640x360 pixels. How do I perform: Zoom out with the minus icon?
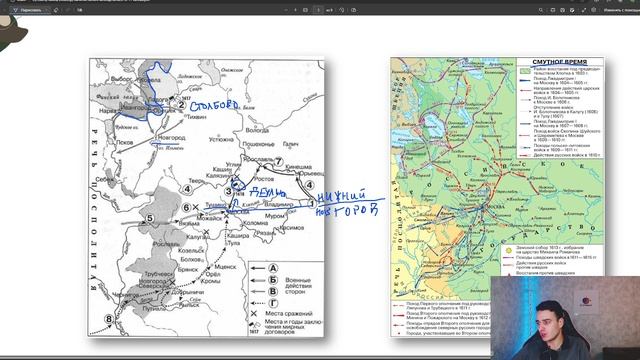286,10
